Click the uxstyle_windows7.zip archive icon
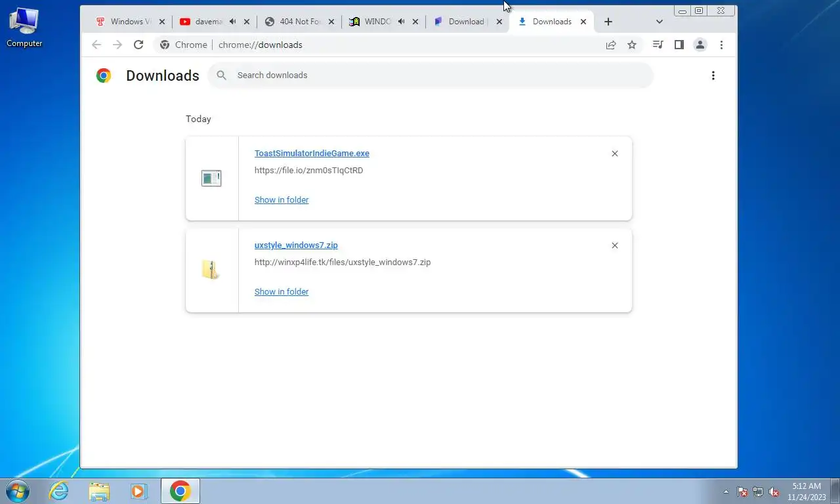Viewport: 840px width, 504px height. coord(211,270)
